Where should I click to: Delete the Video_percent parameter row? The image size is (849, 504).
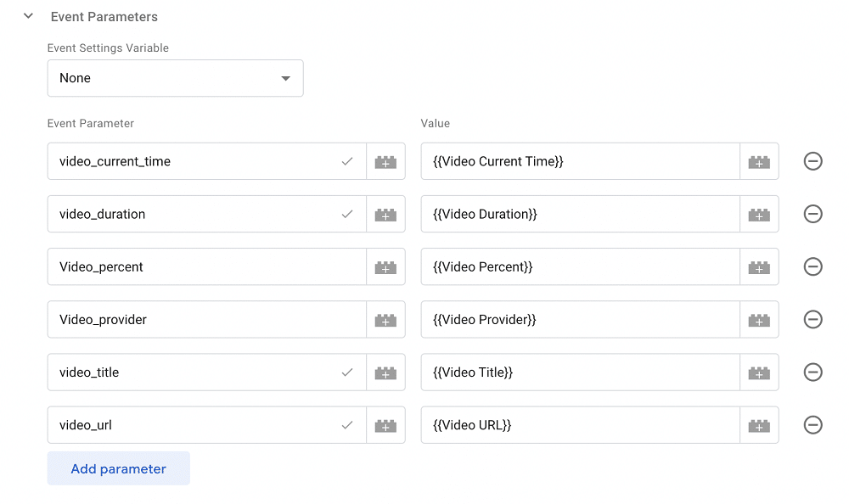[812, 267]
